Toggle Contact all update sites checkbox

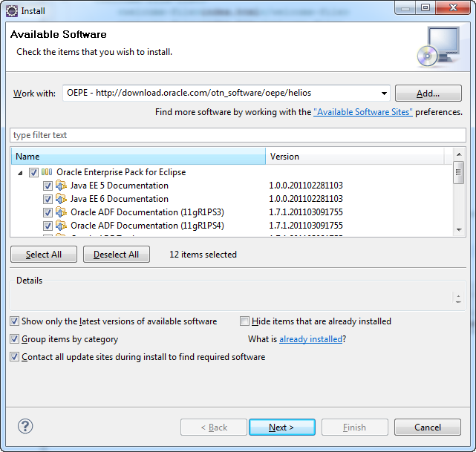[15, 356]
